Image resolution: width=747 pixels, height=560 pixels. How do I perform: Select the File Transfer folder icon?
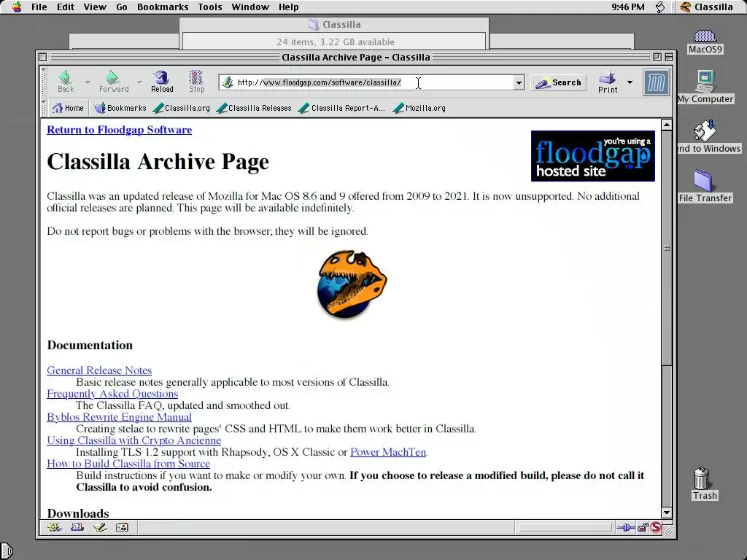pyautogui.click(x=705, y=186)
